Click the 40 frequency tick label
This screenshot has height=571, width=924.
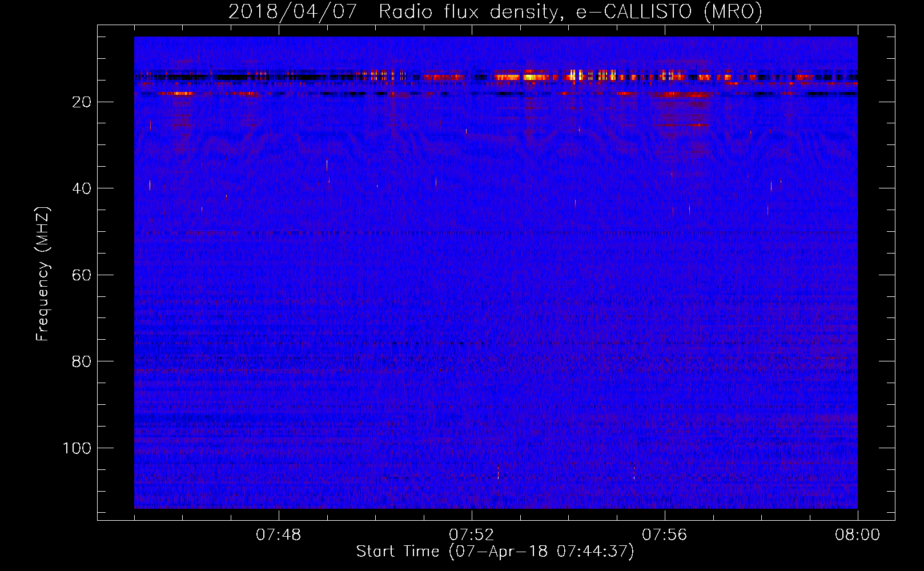[82, 188]
